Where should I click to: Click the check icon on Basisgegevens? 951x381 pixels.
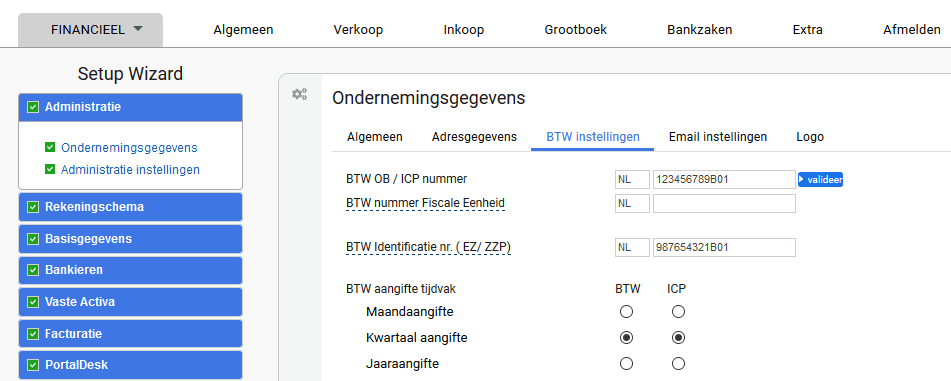[33, 238]
